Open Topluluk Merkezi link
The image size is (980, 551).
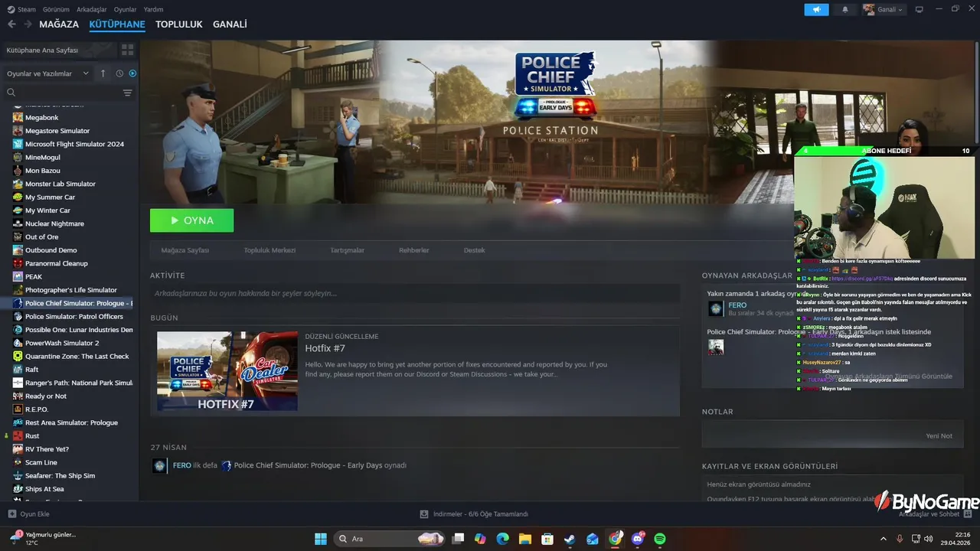pyautogui.click(x=269, y=250)
